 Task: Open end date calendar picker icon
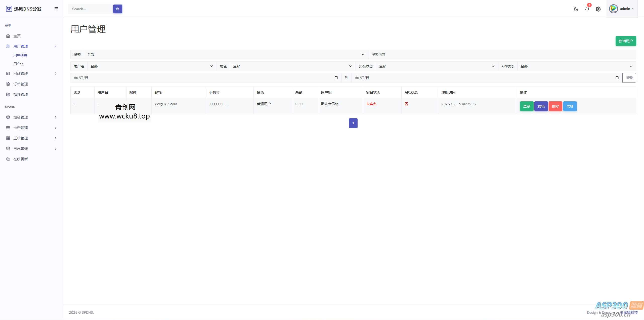point(617,78)
